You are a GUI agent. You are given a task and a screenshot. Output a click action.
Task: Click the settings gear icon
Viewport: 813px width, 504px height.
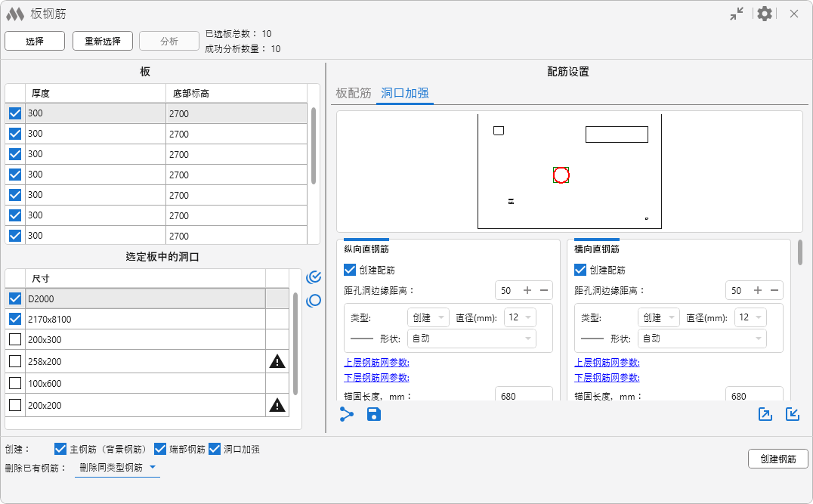coord(765,14)
